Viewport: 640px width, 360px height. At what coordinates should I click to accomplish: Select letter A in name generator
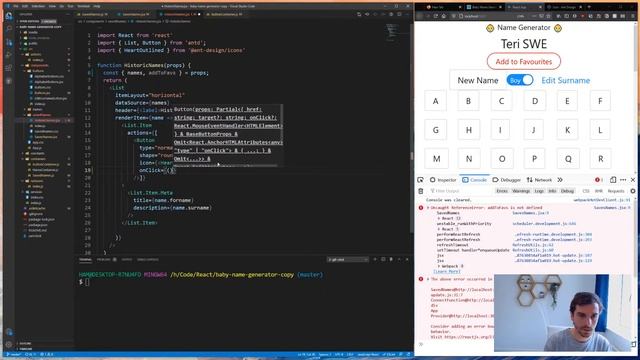[436, 101]
